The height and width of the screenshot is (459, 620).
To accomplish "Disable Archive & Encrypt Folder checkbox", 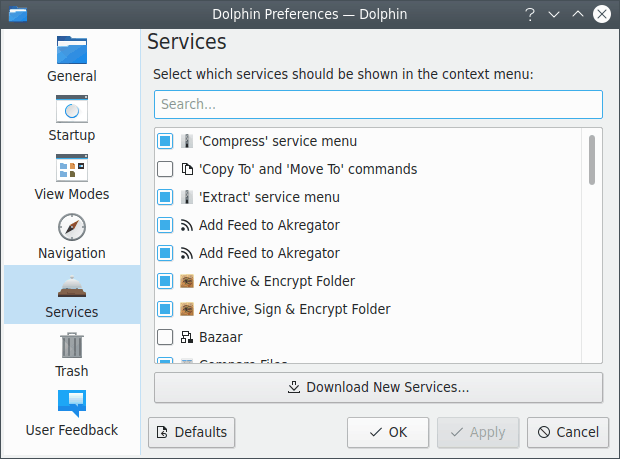I will [166, 281].
